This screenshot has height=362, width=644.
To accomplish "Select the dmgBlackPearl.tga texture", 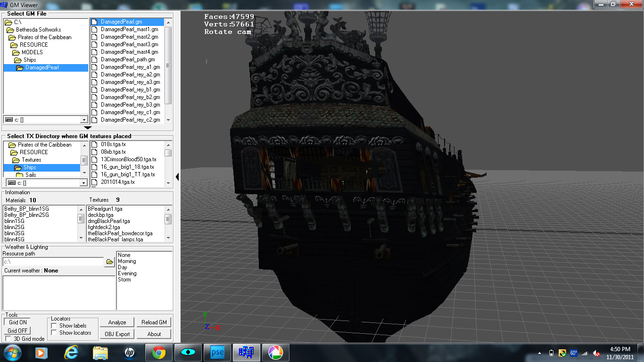I will coord(108,221).
